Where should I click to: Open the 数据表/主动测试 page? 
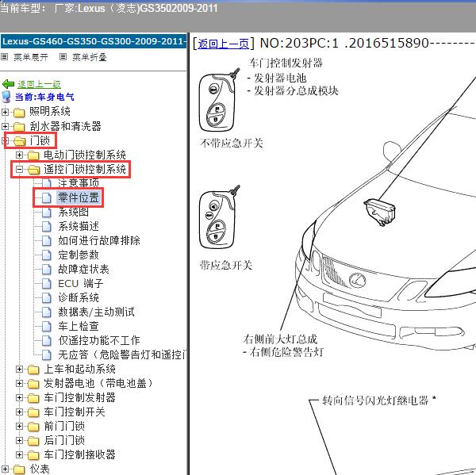(x=96, y=312)
